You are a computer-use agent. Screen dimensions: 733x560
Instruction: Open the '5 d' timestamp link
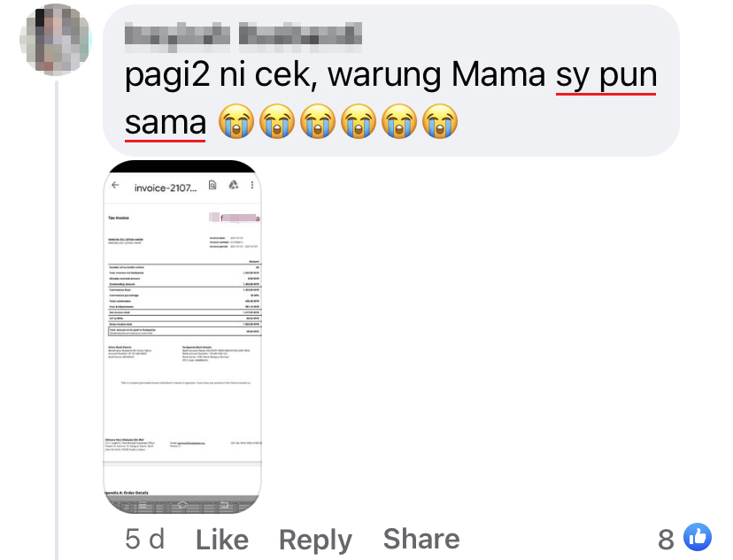(x=145, y=540)
